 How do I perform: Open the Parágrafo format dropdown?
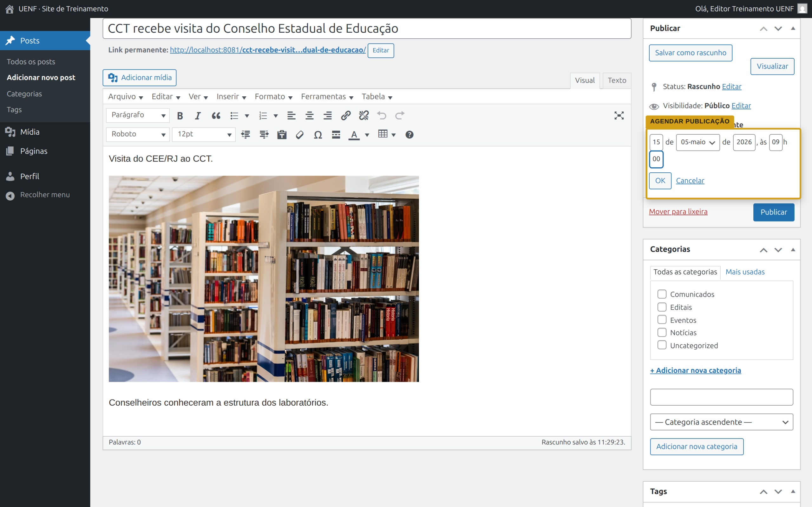click(138, 115)
